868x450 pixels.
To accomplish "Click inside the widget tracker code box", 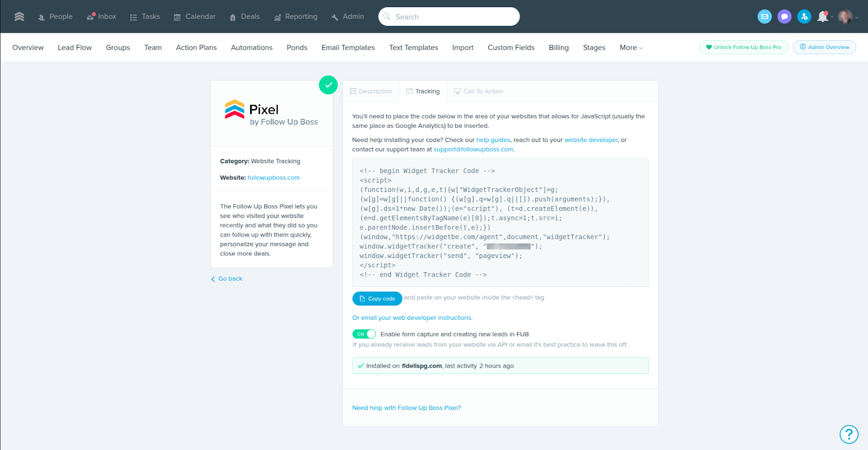I will (x=500, y=222).
